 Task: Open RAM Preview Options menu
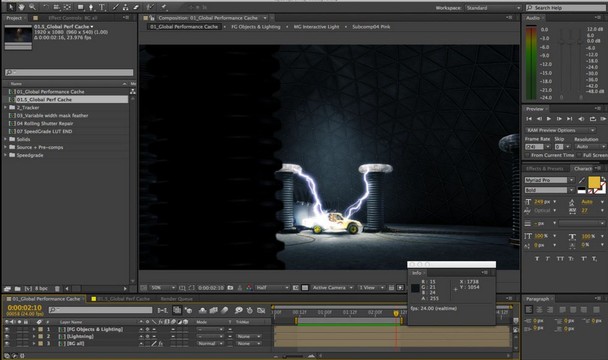[x=560, y=130]
